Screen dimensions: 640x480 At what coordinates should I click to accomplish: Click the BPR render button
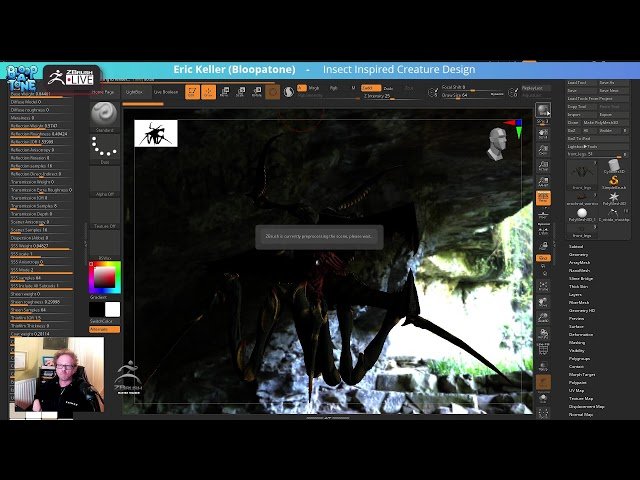(x=543, y=111)
